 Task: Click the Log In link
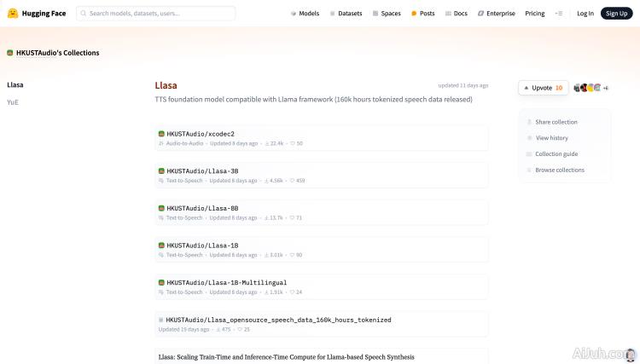pyautogui.click(x=585, y=14)
